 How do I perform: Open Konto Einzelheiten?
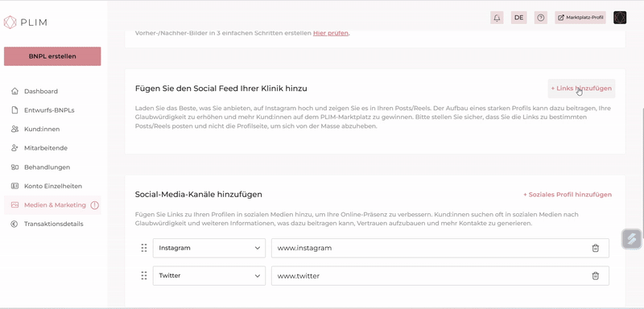(x=52, y=186)
